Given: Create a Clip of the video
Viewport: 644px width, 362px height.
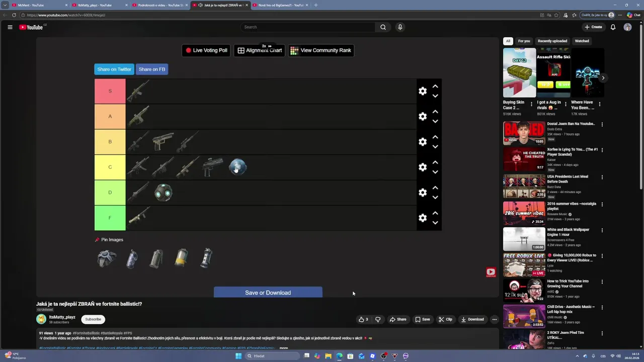Looking at the screenshot, I should point(445,319).
